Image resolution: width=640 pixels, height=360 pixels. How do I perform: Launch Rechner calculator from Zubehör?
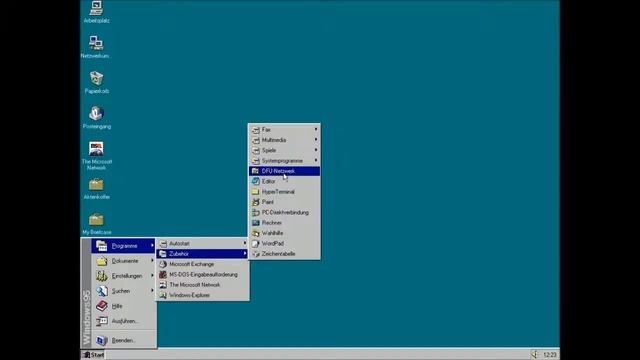pos(284,222)
